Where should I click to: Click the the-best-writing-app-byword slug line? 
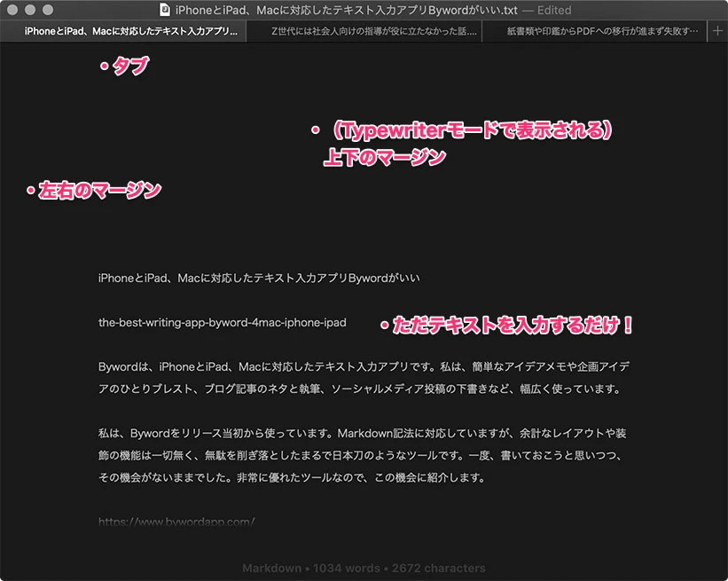[222, 323]
